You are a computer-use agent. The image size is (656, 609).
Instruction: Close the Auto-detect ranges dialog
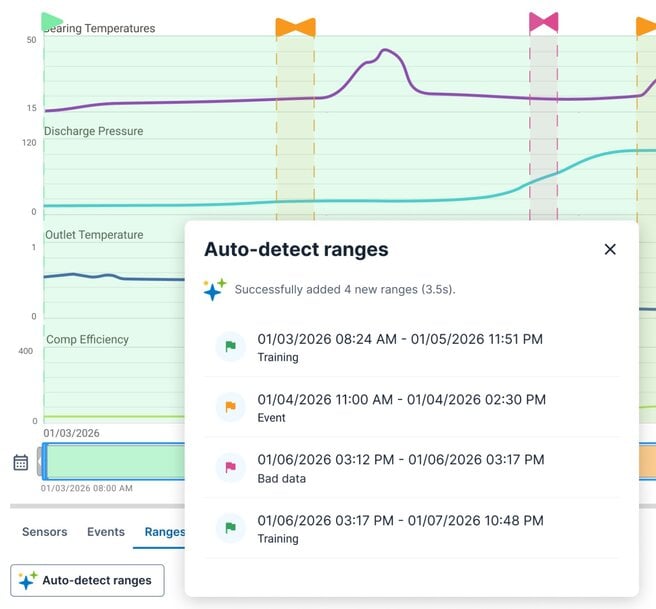610,249
